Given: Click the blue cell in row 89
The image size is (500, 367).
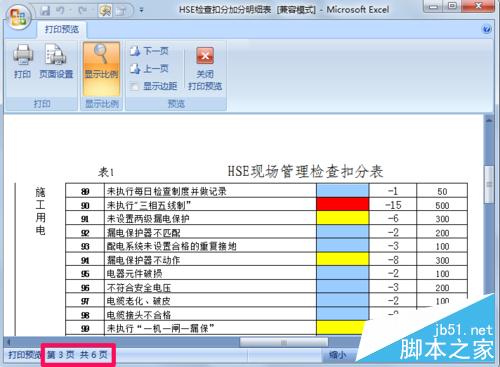Looking at the screenshot, I should 342,190.
